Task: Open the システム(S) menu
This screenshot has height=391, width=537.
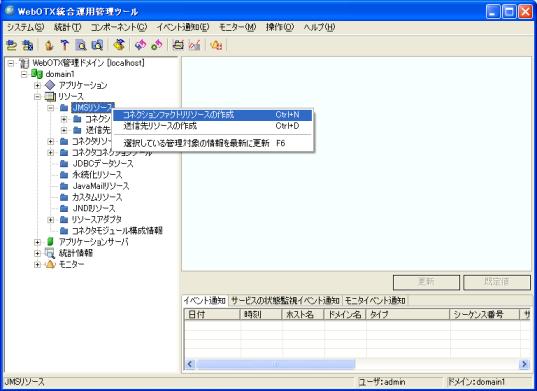Action: (26, 27)
